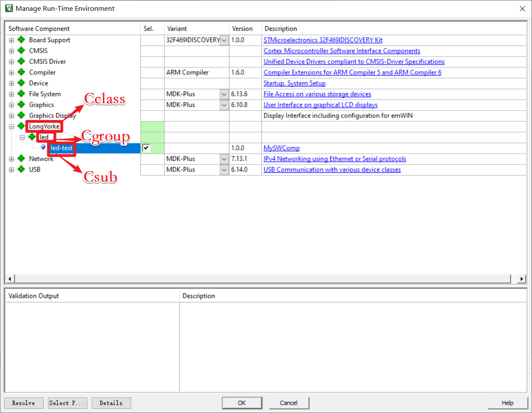
Task: Expand the Board Support tree node
Action: tap(12, 40)
